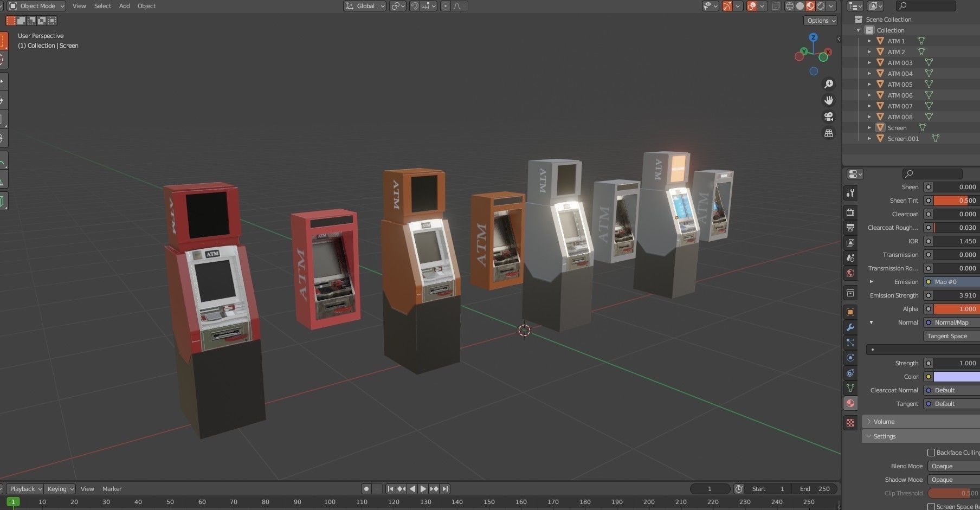980x510 pixels.
Task: Enable the Screen Space Refraction checkbox
Action: 931,507
